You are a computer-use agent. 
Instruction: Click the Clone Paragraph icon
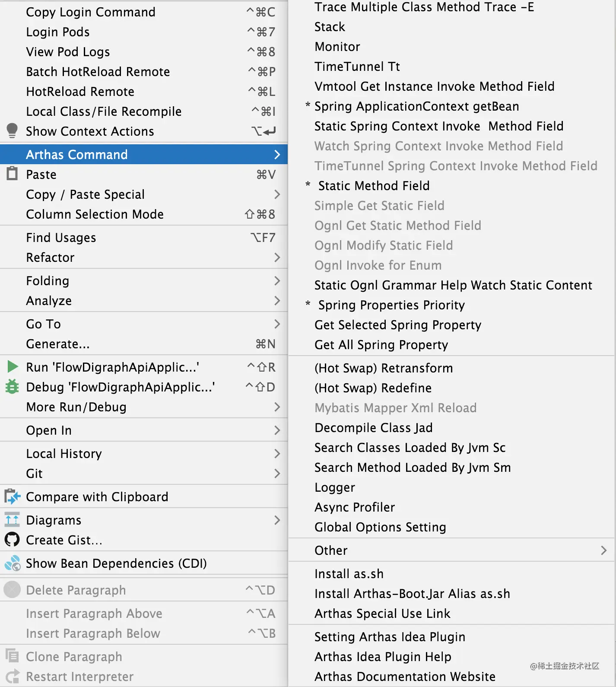(12, 656)
